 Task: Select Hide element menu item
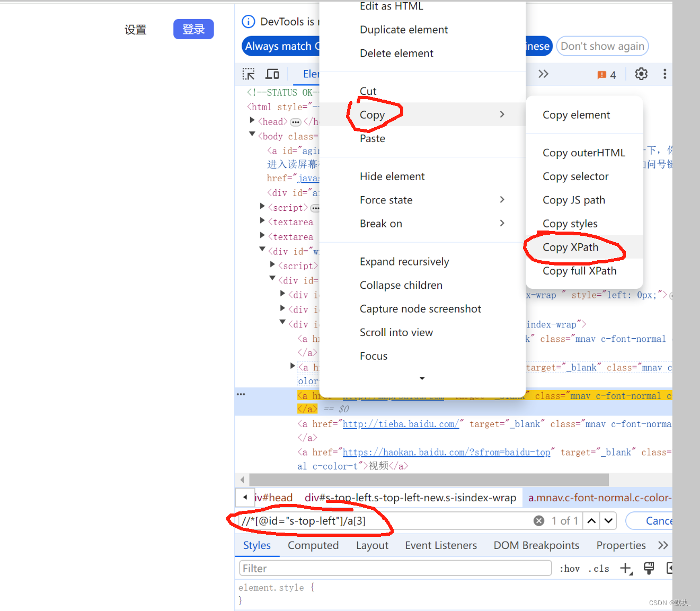coord(422,176)
